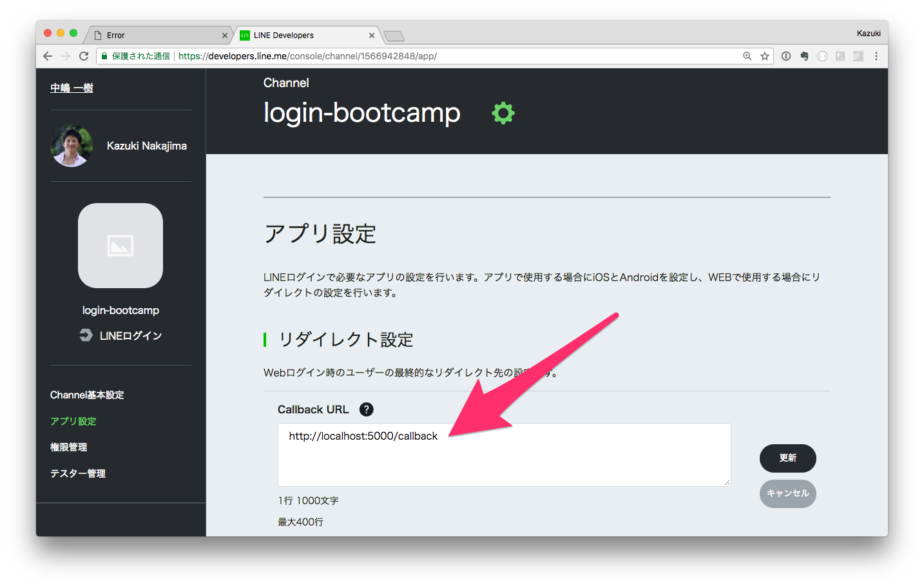Open channel settings via the gear icon

[x=503, y=113]
